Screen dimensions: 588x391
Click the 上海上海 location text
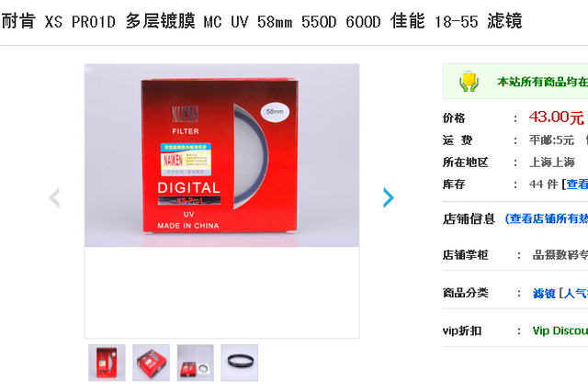coord(552,162)
